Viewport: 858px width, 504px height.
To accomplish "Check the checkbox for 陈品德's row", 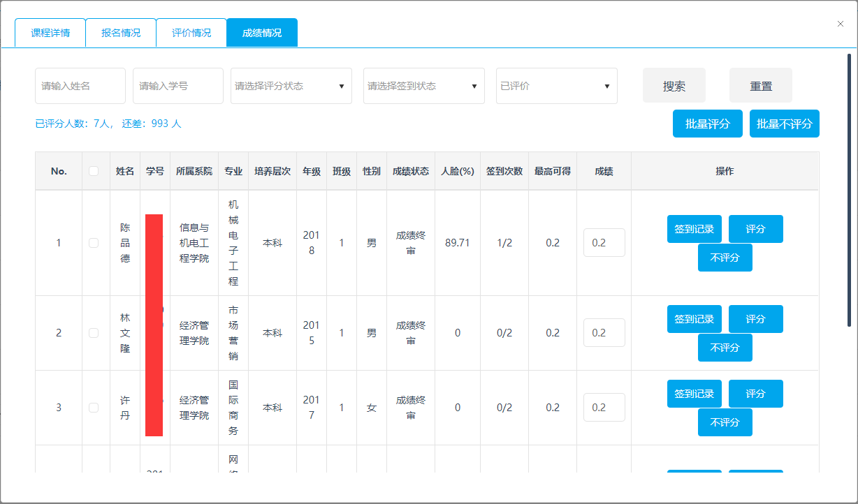I will coord(94,243).
